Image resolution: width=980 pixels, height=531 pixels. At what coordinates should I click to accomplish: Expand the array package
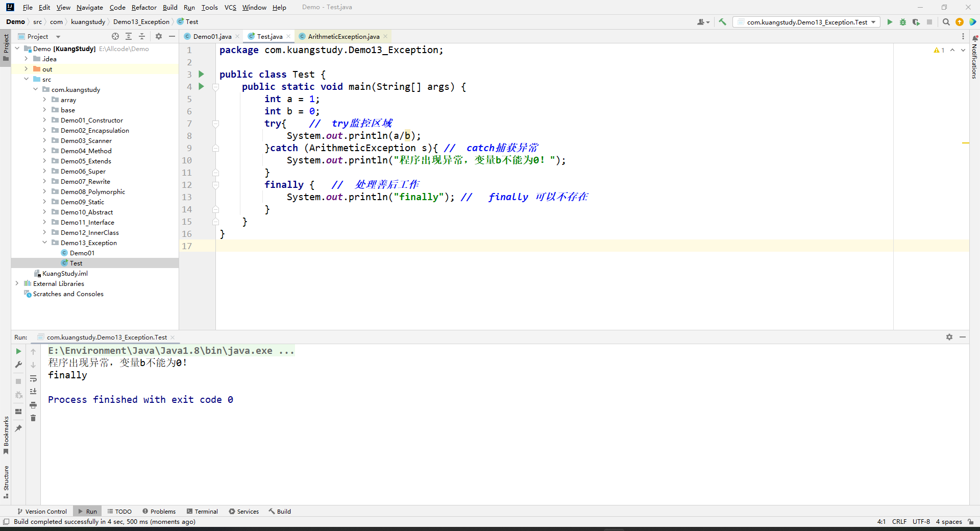[x=44, y=100]
